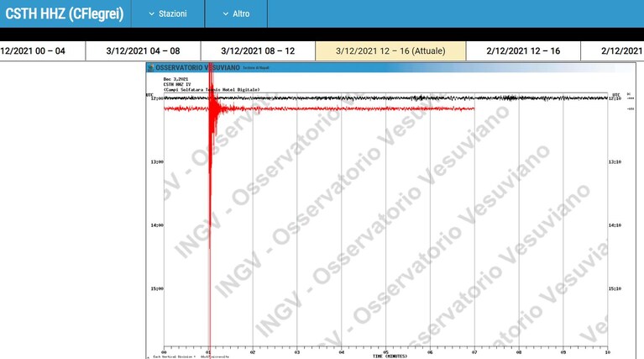Select the rightmost 2/12/2021 tab
Viewport: 644px width, 359px height.
click(612, 51)
